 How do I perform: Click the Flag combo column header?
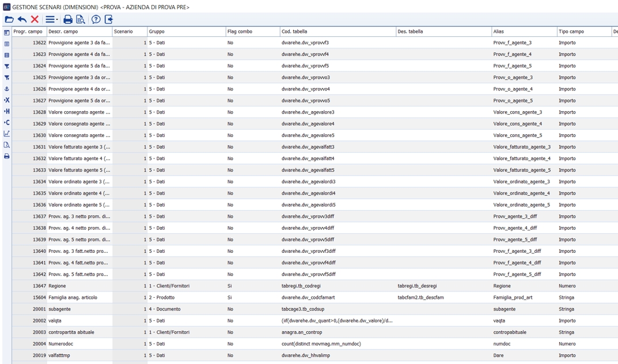[253, 32]
